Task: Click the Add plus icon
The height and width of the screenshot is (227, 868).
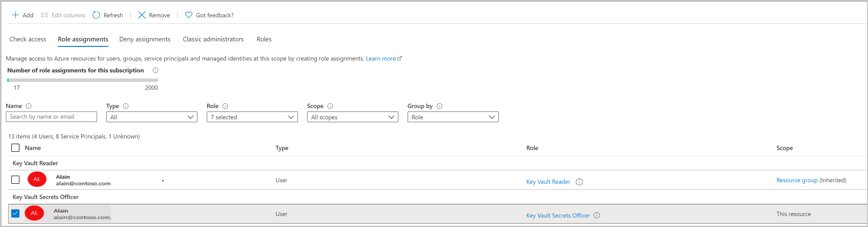Action: coord(16,15)
